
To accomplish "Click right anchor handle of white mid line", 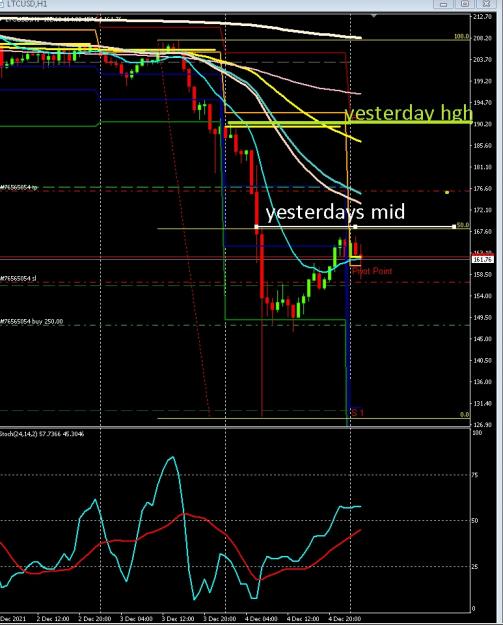I will pos(454,227).
